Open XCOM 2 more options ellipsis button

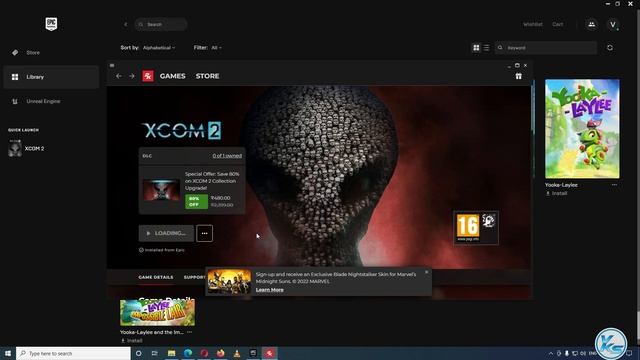[x=204, y=233]
